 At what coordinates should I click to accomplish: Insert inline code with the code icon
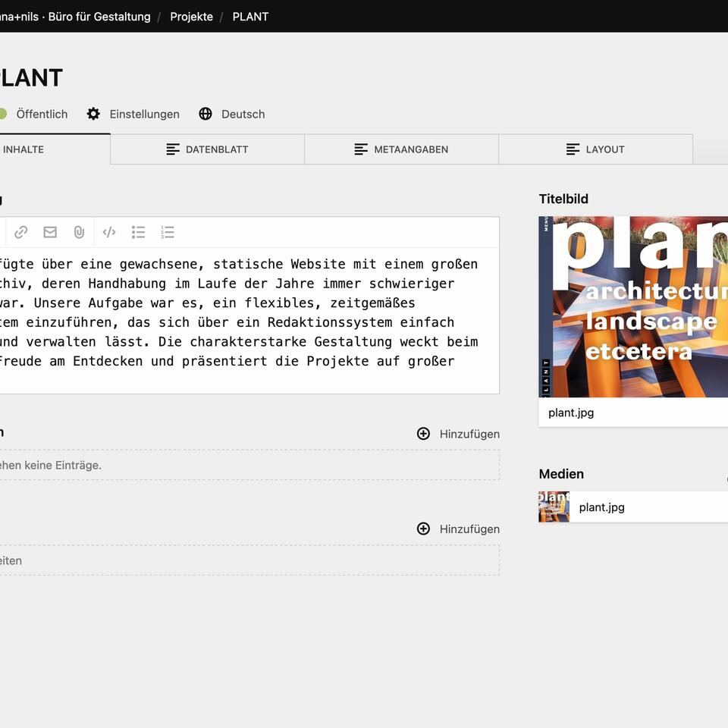[x=109, y=232]
